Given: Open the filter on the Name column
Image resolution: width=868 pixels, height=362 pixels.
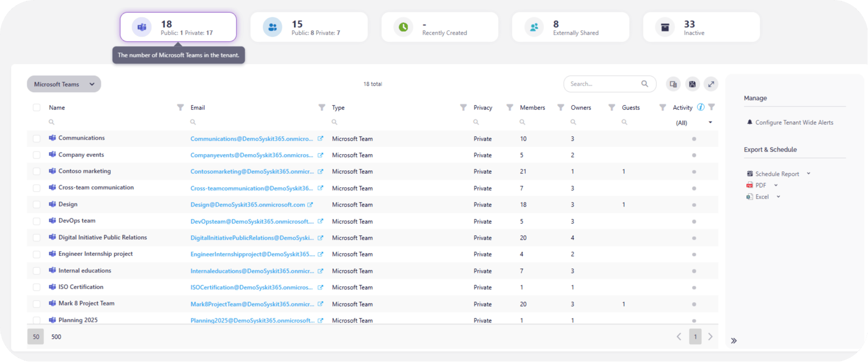Looking at the screenshot, I should click(181, 107).
